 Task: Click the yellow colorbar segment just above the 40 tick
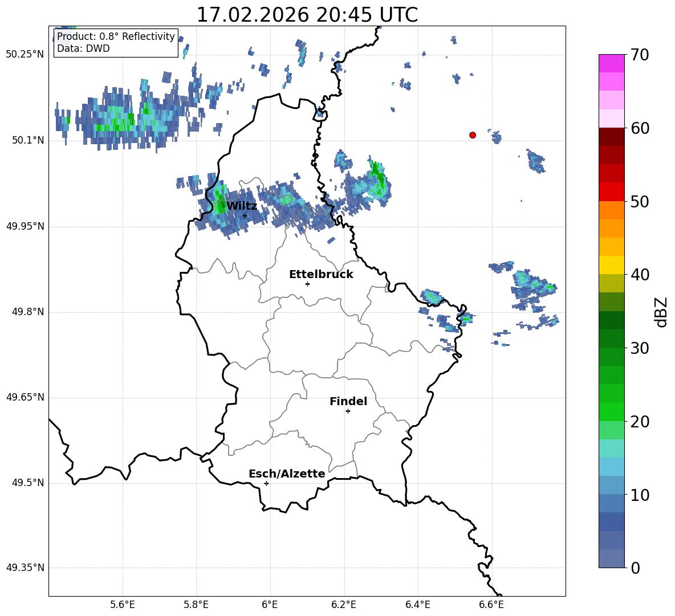point(611,265)
